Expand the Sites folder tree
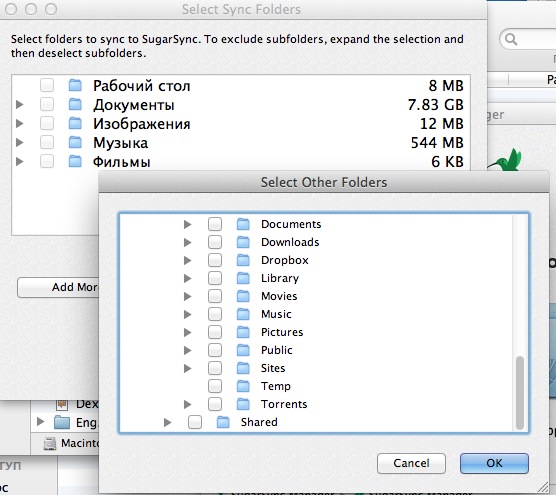Screen dimensions: 556x495 click(188, 368)
